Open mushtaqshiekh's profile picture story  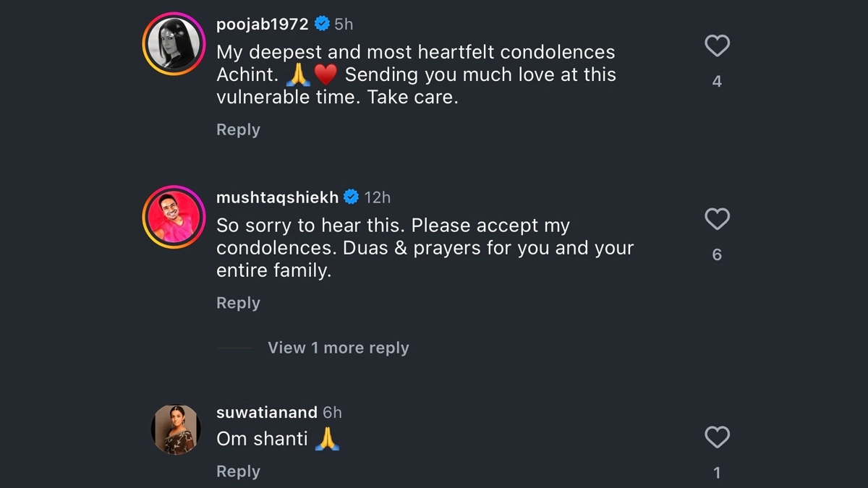point(174,218)
